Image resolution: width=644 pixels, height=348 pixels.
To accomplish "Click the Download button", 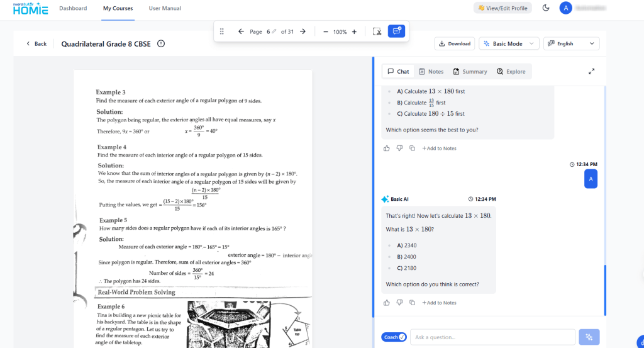I will pyautogui.click(x=455, y=43).
